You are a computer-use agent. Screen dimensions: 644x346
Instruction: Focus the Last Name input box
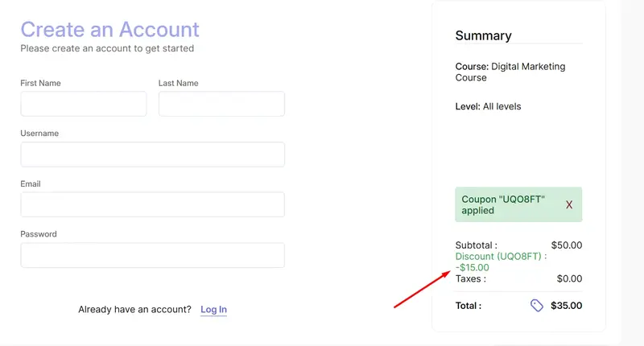pyautogui.click(x=221, y=104)
